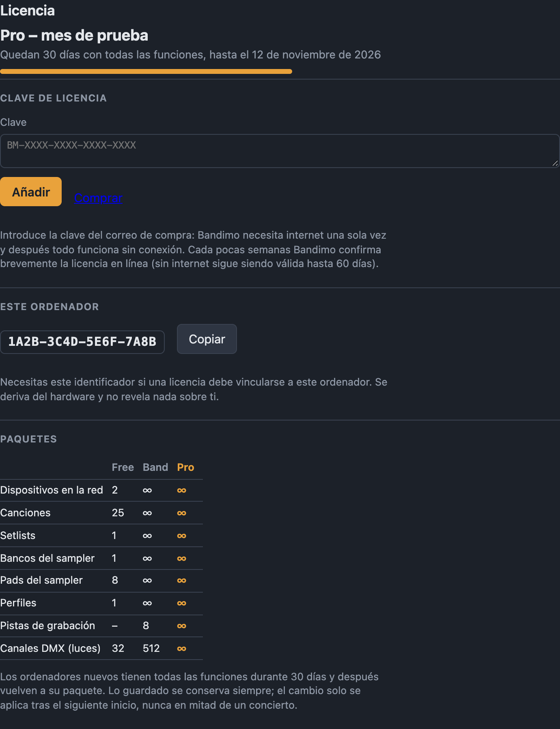Click the Free column header
The image size is (560, 729).
pos(123,467)
